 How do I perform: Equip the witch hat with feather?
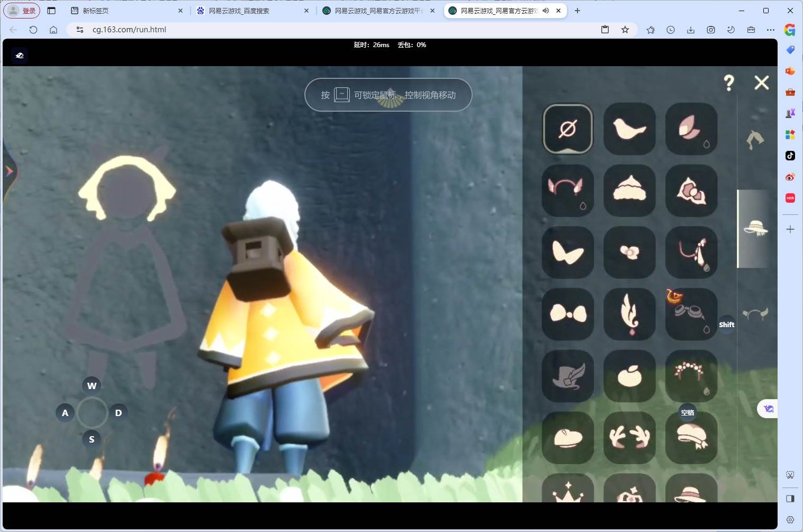click(567, 376)
